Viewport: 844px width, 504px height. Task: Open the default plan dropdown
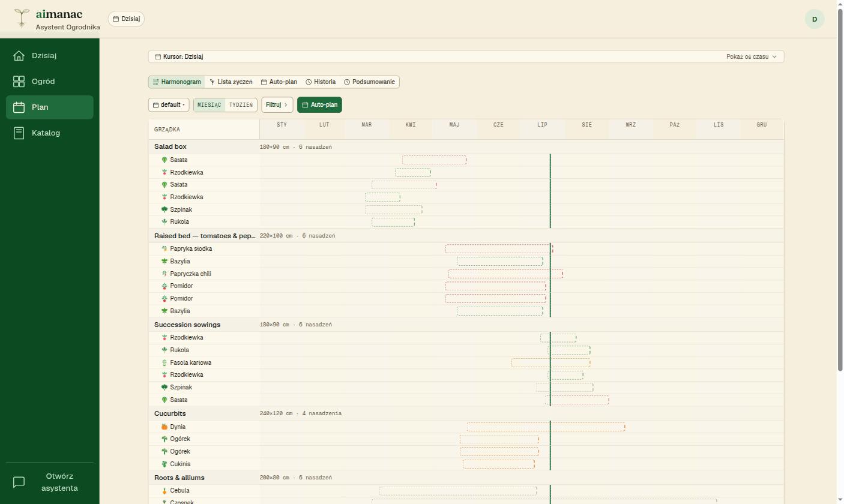coord(169,105)
